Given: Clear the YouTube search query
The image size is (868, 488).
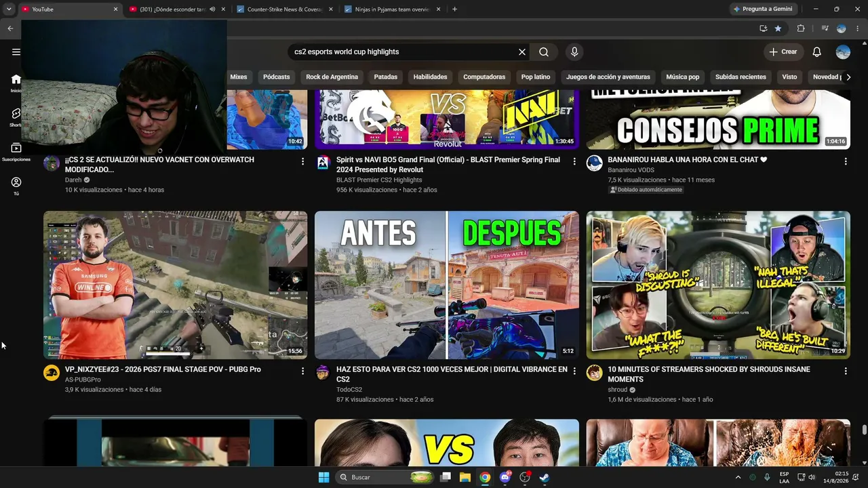Looking at the screenshot, I should coord(522,52).
